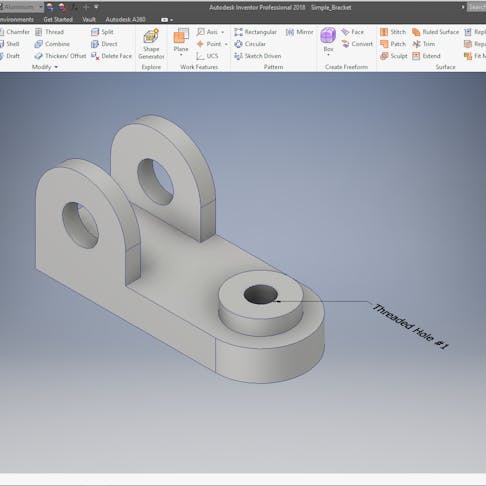Click the Mirror tool

click(x=300, y=32)
